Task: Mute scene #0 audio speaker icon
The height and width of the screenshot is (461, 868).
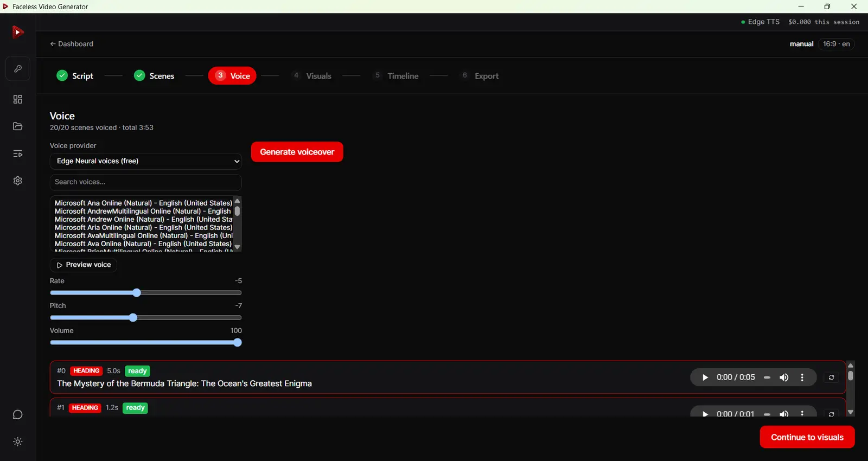Action: pyautogui.click(x=784, y=377)
